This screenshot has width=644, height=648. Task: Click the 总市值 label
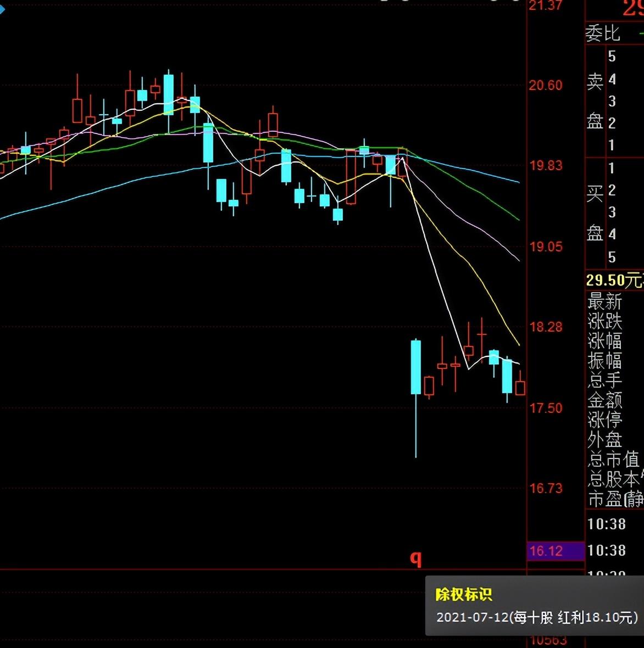[x=613, y=460]
